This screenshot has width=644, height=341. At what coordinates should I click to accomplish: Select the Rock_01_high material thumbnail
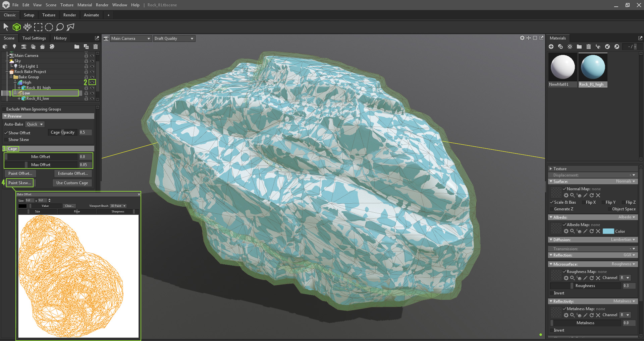coord(592,67)
